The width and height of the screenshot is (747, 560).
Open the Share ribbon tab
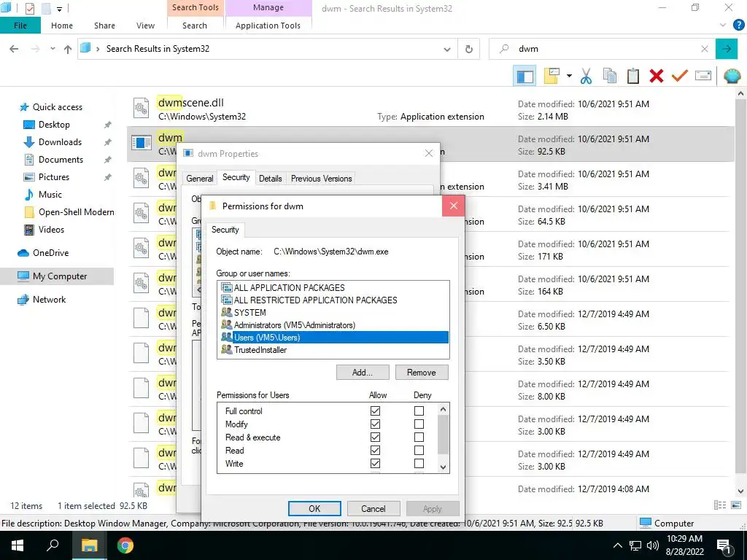tap(104, 26)
